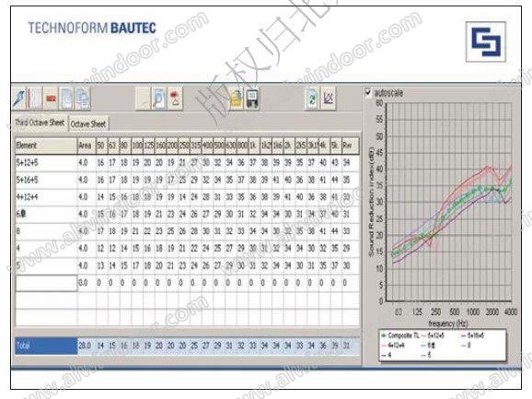Click the Element column header
Screen dimensions: 532x399
pos(46,146)
